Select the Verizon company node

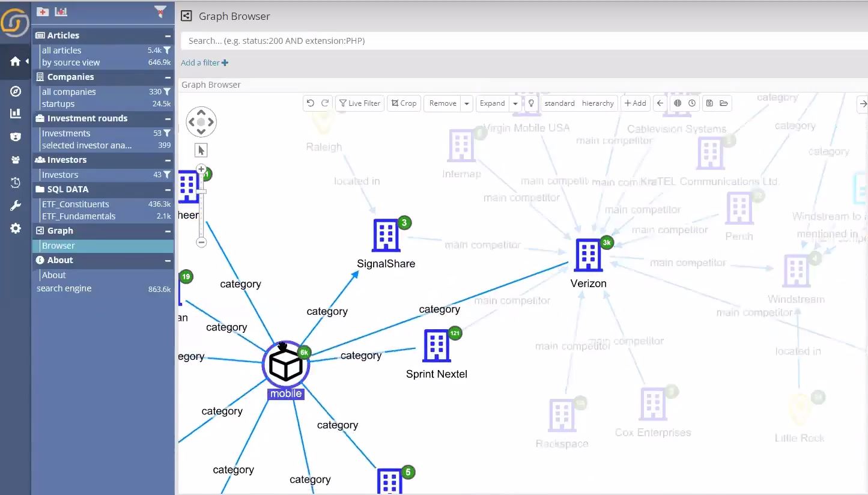pyautogui.click(x=588, y=255)
